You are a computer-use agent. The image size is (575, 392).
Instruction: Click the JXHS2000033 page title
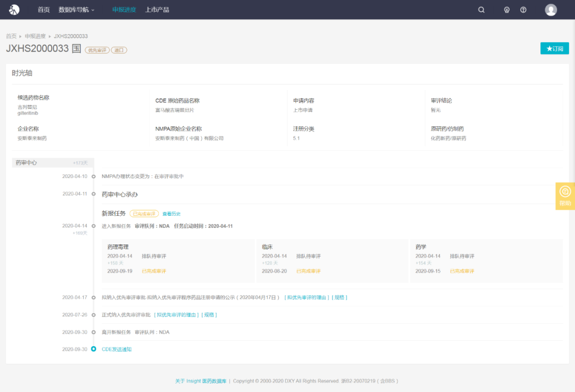point(37,48)
